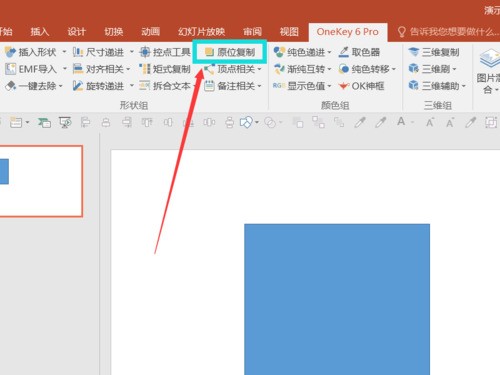Select the blue rectangle on the slide
Screen dimensions: 500x375
(337, 299)
